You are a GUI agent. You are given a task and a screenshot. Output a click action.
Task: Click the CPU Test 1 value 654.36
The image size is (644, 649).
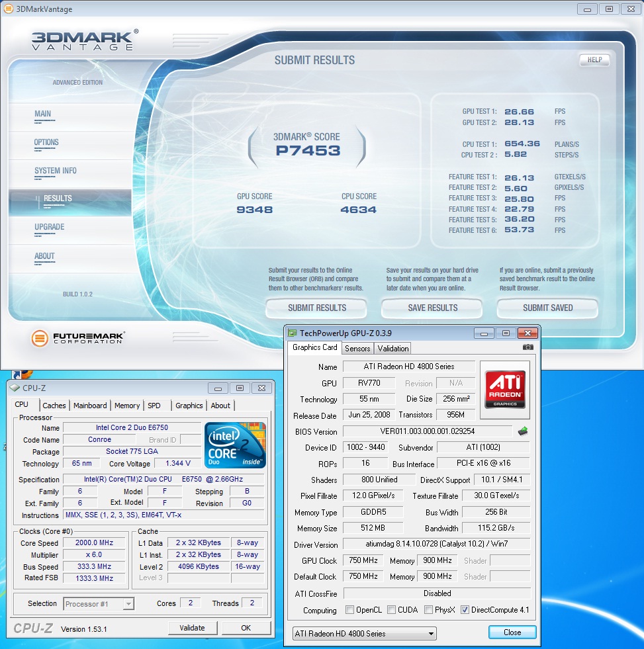[x=522, y=144]
